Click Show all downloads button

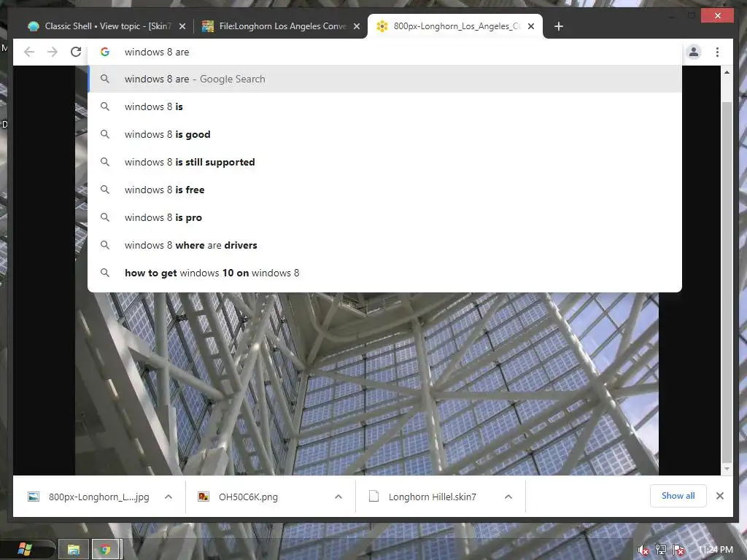[x=678, y=496]
